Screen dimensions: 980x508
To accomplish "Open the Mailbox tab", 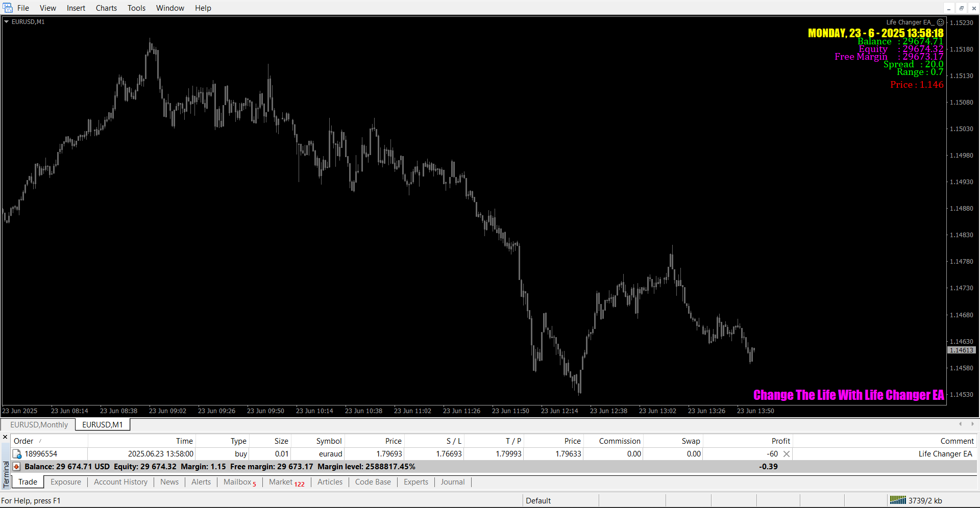I will 237,482.
